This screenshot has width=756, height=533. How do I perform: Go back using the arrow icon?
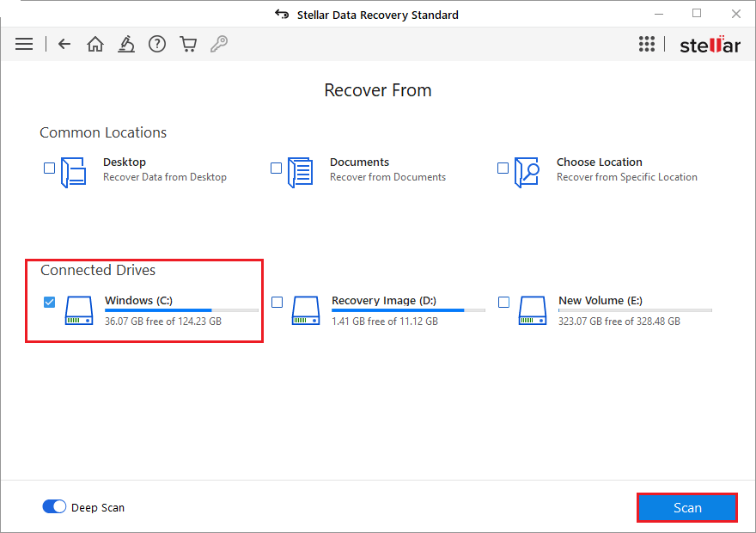(x=64, y=45)
